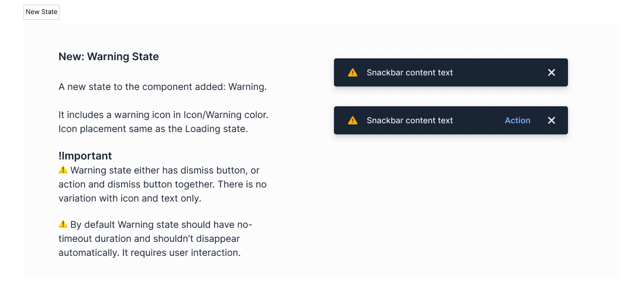
Task: Click the line 'automatically. It requires user interaction.'
Action: (x=150, y=253)
